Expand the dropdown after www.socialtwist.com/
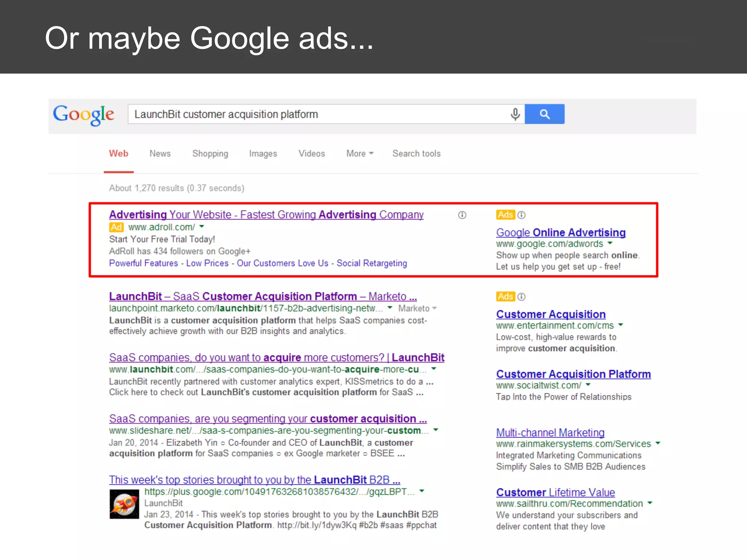This screenshot has width=747, height=560. click(588, 385)
